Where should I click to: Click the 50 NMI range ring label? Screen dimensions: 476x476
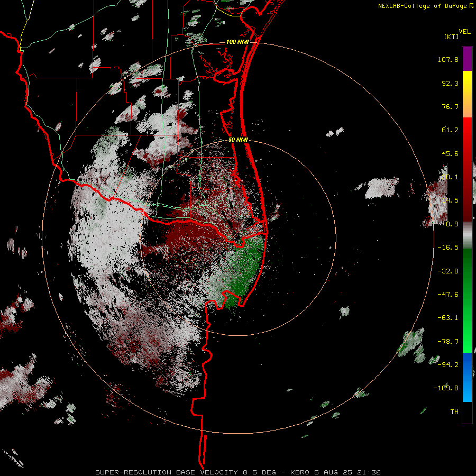coord(239,140)
